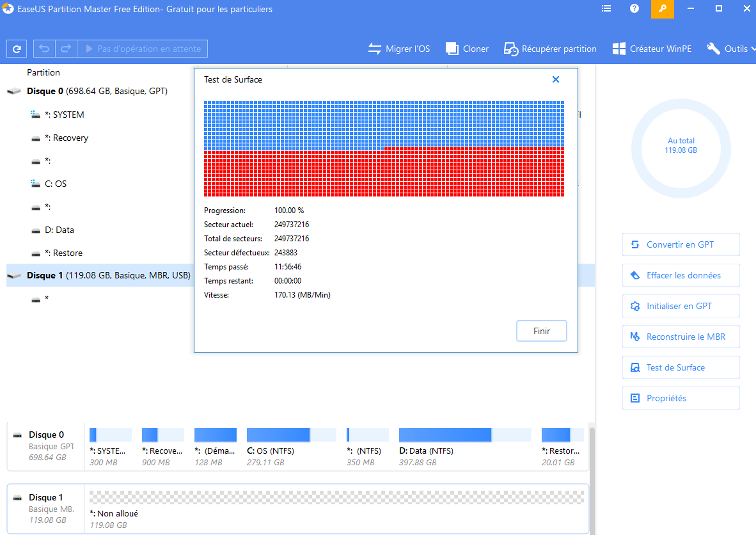Open Créateur WinPE
This screenshot has width=756, height=535.
pyautogui.click(x=652, y=49)
